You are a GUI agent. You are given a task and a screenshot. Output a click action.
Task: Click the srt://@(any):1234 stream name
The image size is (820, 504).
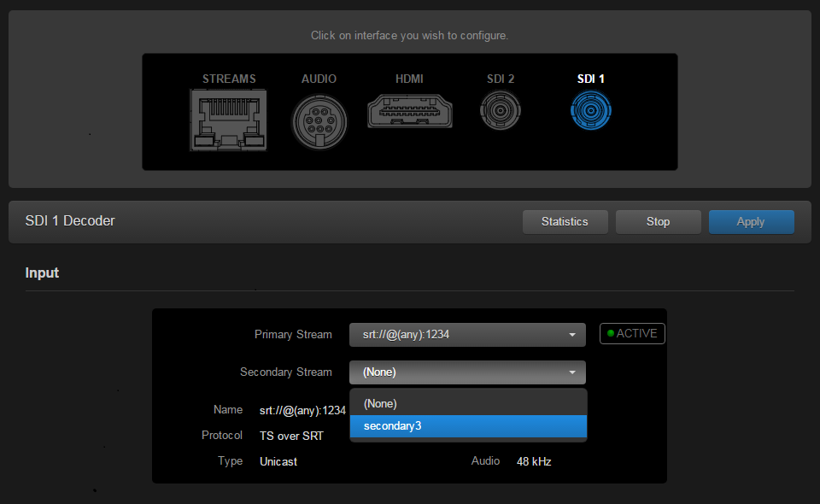[x=302, y=410]
